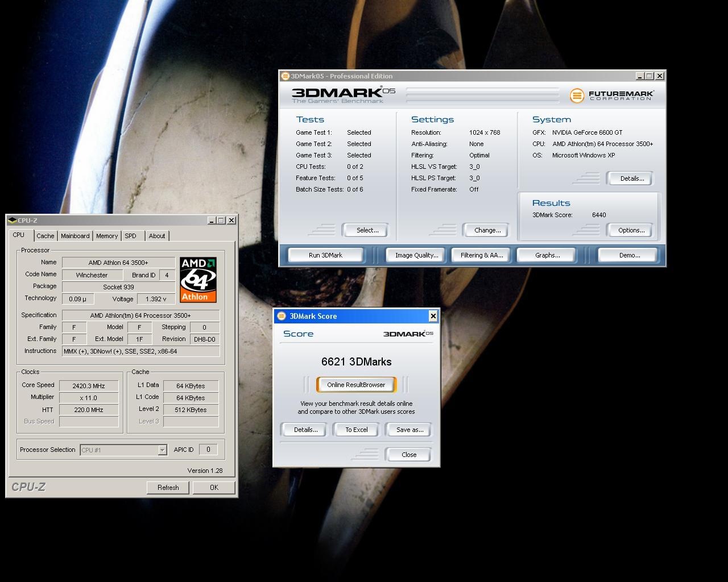Close the 3DMark Score dialog with X
The height and width of the screenshot is (582, 728).
pos(433,316)
